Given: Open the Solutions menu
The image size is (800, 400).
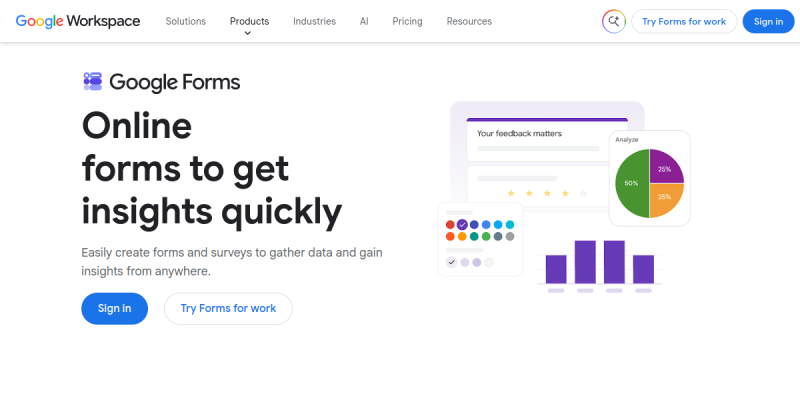Looking at the screenshot, I should (186, 21).
